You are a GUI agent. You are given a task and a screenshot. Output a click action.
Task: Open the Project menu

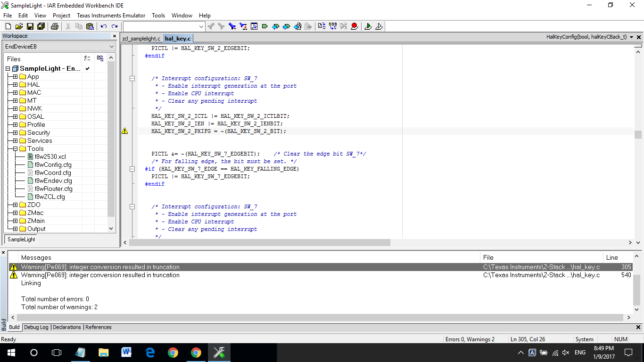pyautogui.click(x=61, y=16)
